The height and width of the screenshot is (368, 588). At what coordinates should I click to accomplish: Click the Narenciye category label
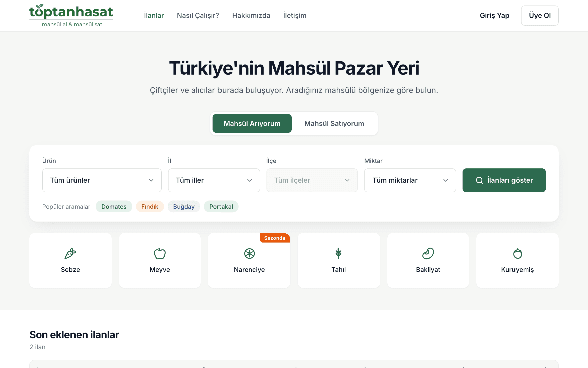(x=249, y=270)
